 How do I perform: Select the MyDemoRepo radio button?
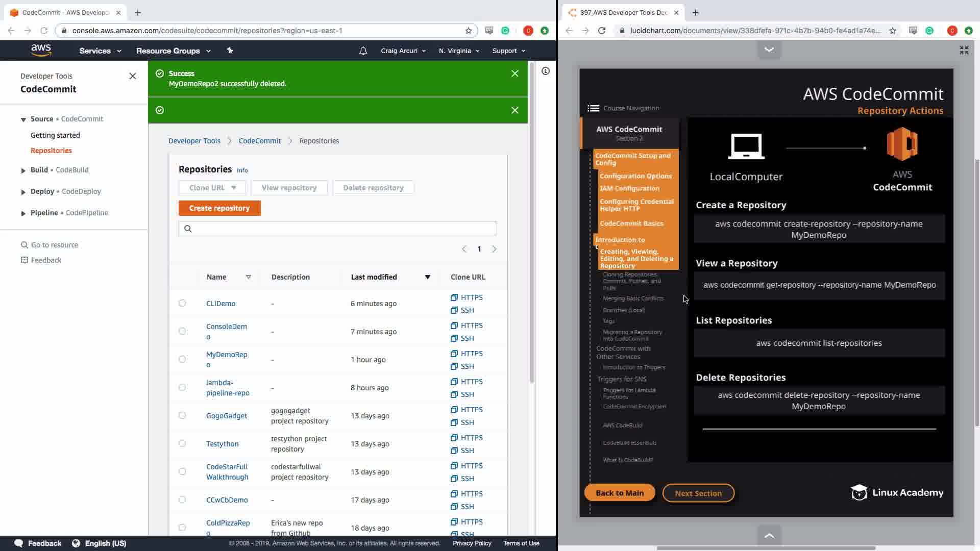tap(182, 360)
